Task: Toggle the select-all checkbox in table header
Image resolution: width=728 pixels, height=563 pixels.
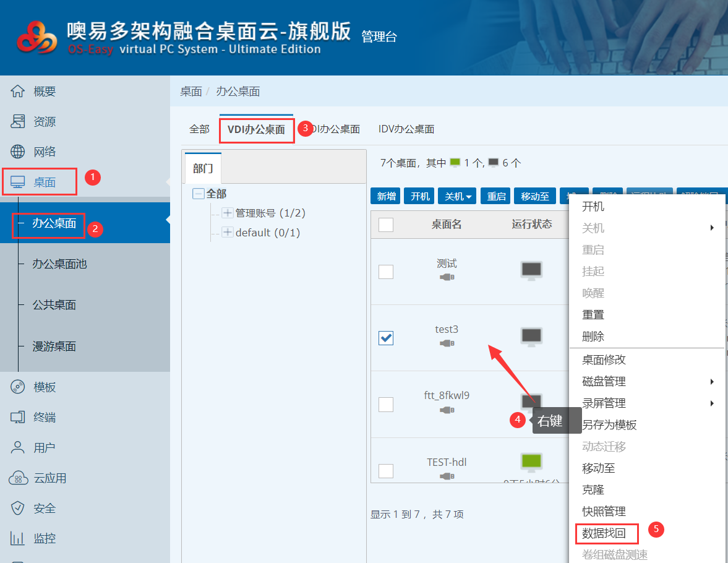Action: [x=386, y=225]
